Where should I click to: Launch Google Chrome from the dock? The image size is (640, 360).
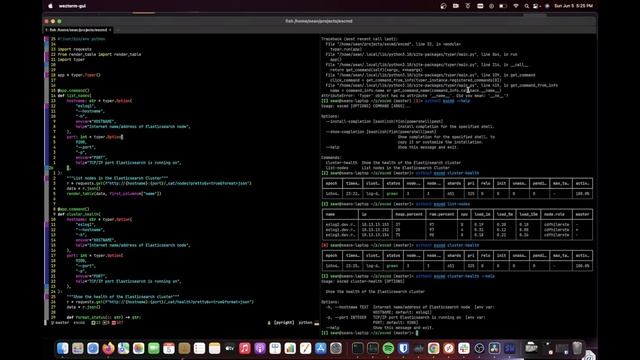coord(433,348)
